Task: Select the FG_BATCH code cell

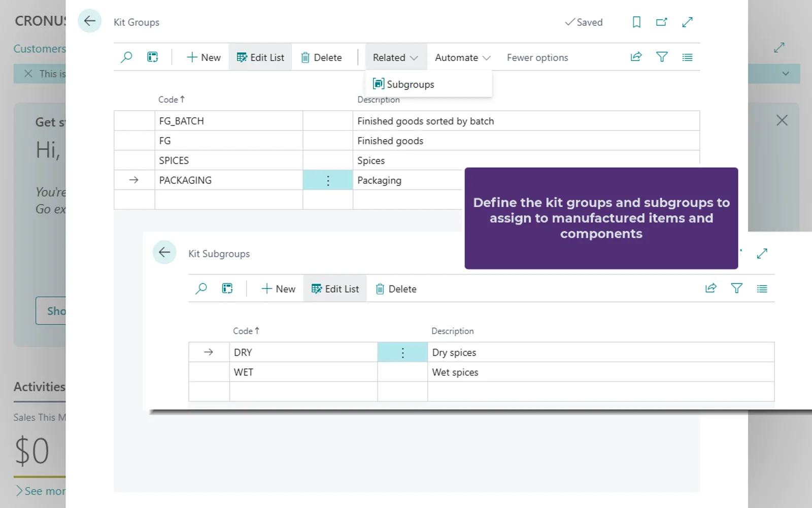Action: (228, 121)
